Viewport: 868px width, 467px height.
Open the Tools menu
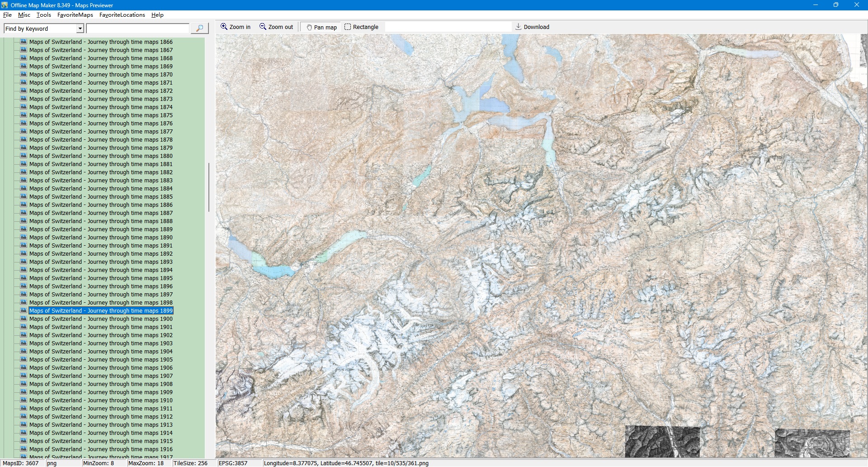point(43,15)
